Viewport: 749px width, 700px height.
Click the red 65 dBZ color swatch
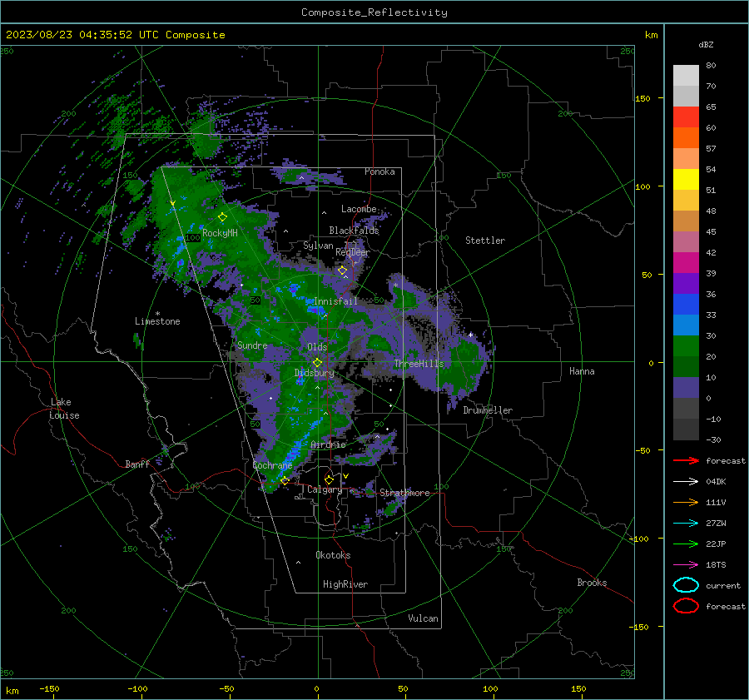coord(686,117)
